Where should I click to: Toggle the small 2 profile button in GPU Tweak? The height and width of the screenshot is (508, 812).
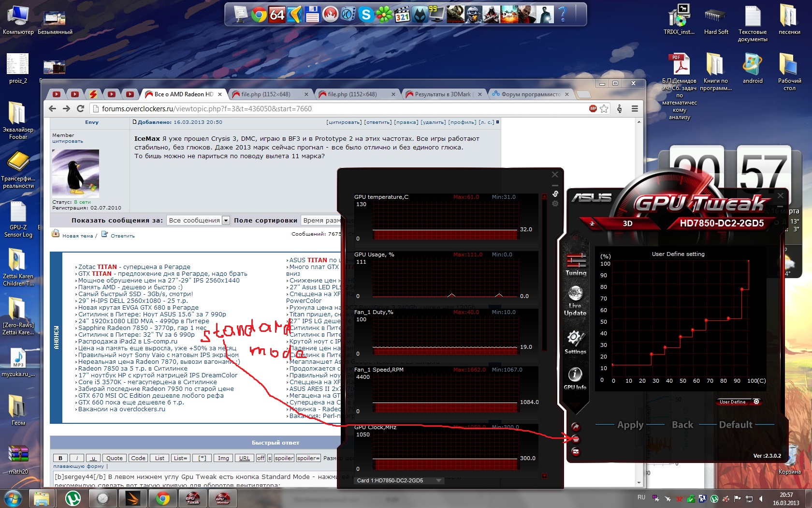pyautogui.click(x=592, y=224)
